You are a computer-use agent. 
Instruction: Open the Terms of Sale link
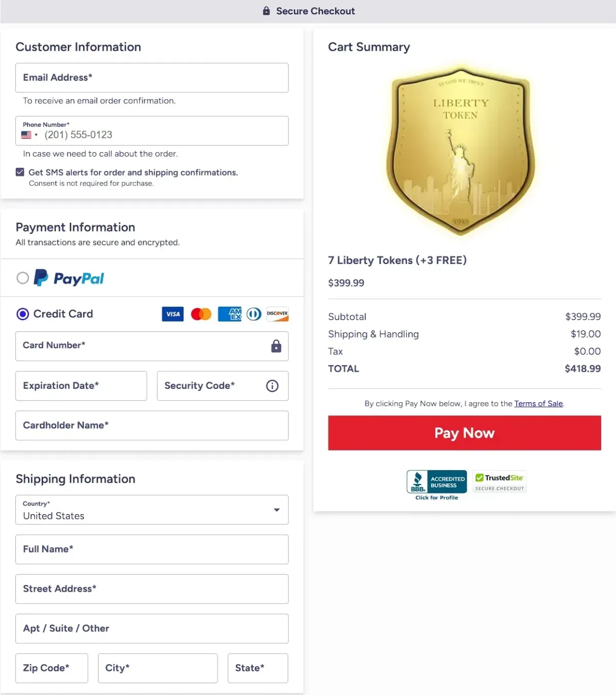(538, 404)
